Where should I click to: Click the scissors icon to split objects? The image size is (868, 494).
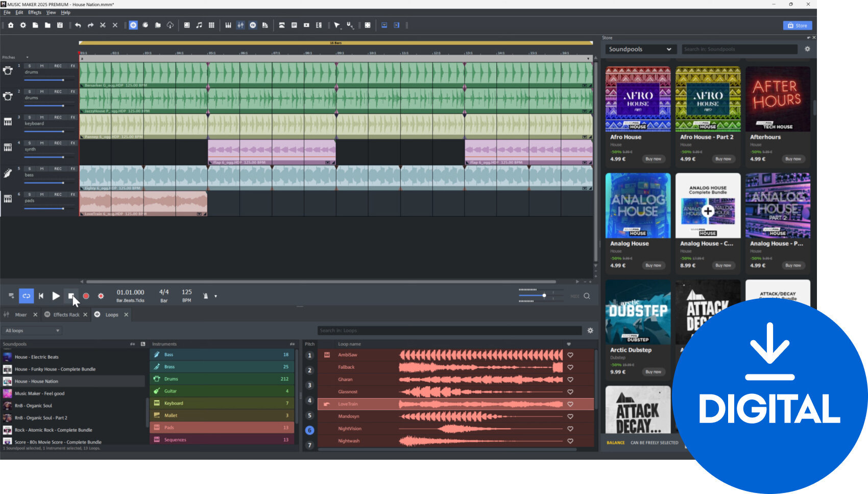103,25
